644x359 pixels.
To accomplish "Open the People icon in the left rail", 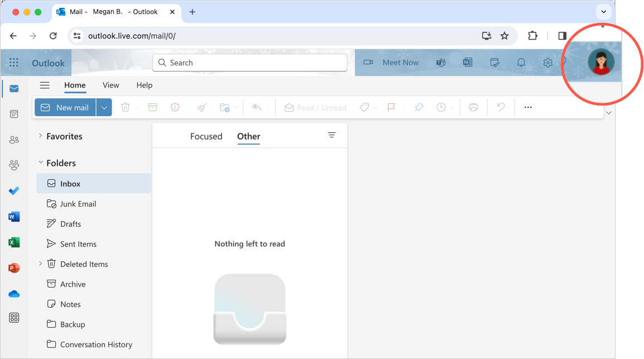I will (14, 140).
